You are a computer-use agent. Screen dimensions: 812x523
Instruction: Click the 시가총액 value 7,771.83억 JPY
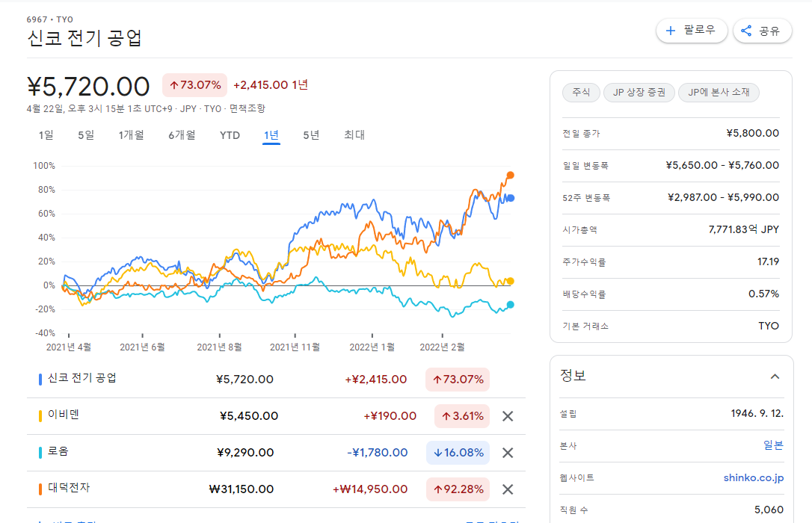[x=744, y=229]
